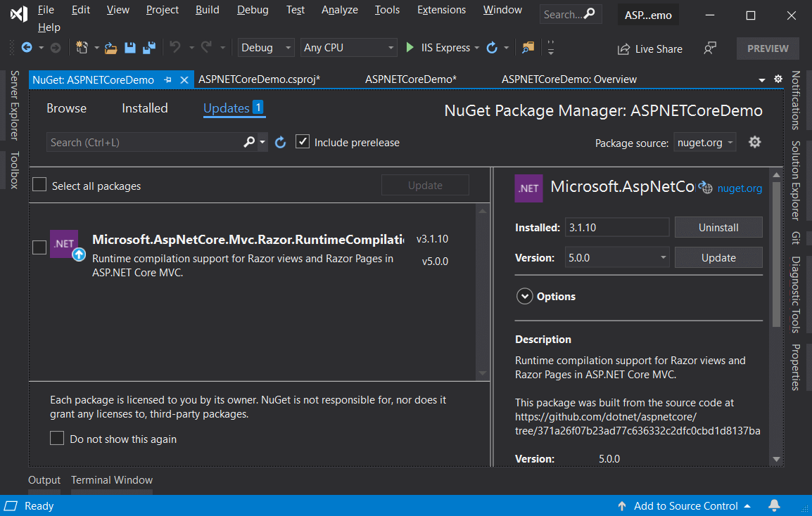This screenshot has width=812, height=516.
Task: Click the Send Feedback icon
Action: click(x=710, y=49)
